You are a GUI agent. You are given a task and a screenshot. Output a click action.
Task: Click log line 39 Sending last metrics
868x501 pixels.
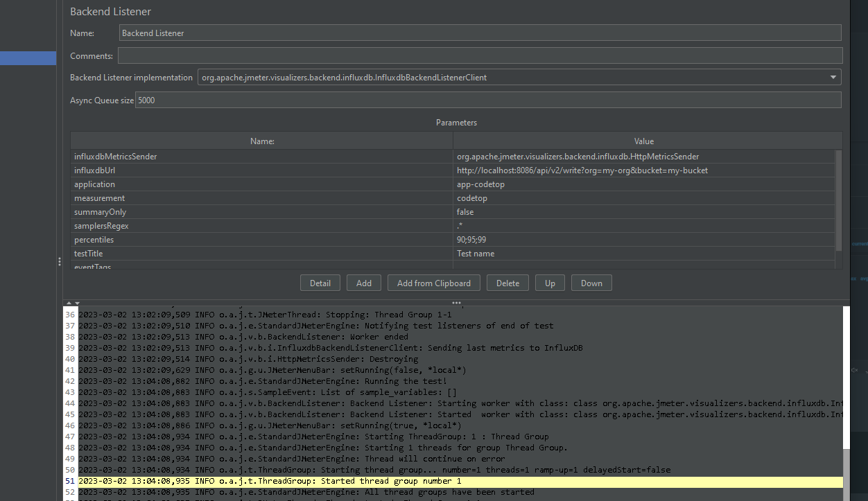[331, 348]
